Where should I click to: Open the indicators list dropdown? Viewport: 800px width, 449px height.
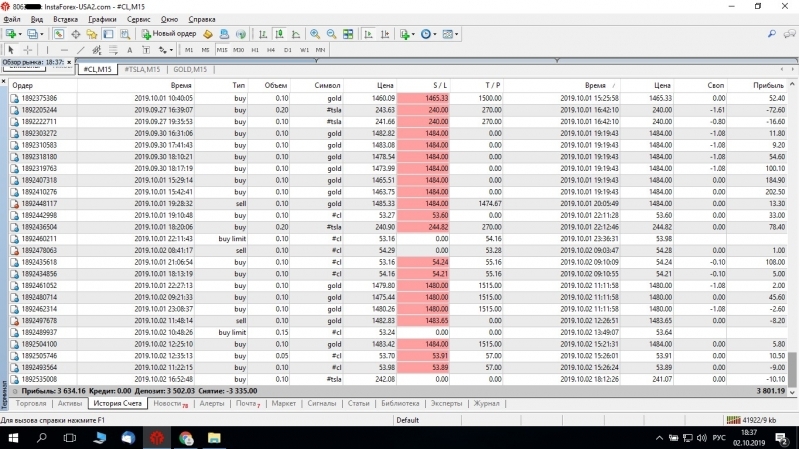click(412, 34)
